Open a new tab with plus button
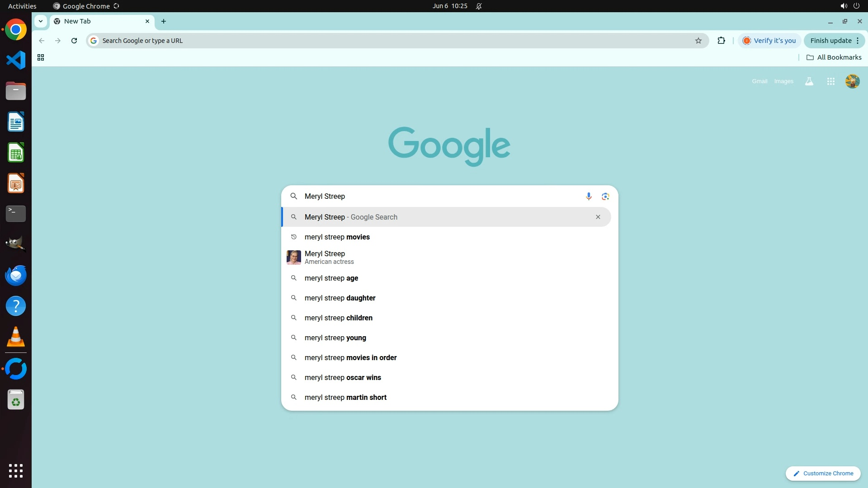The width and height of the screenshot is (868, 488). (164, 21)
